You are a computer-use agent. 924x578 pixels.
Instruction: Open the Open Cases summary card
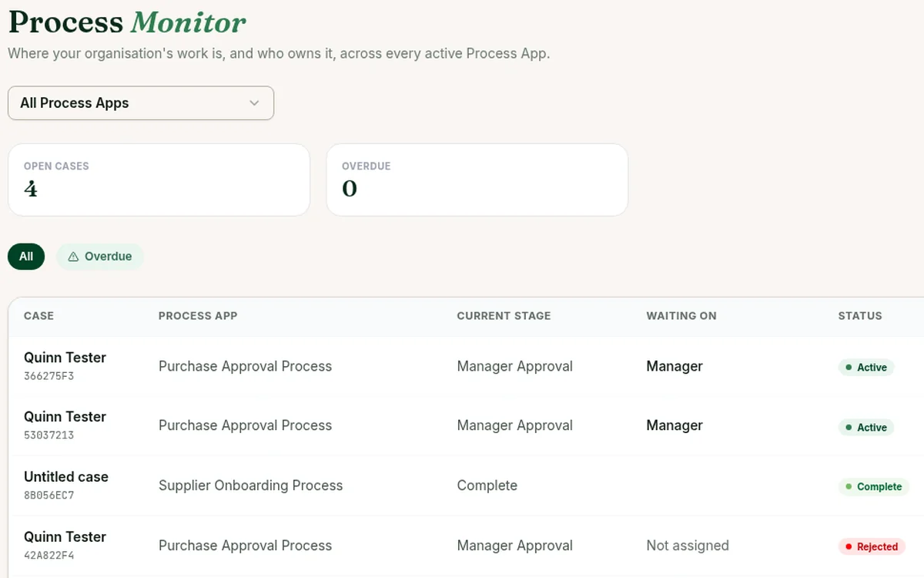tap(159, 180)
